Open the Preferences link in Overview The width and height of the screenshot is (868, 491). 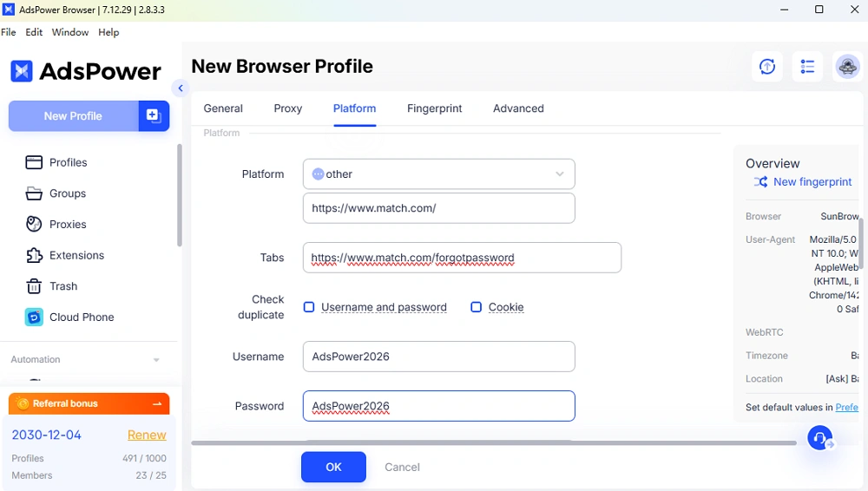point(847,407)
